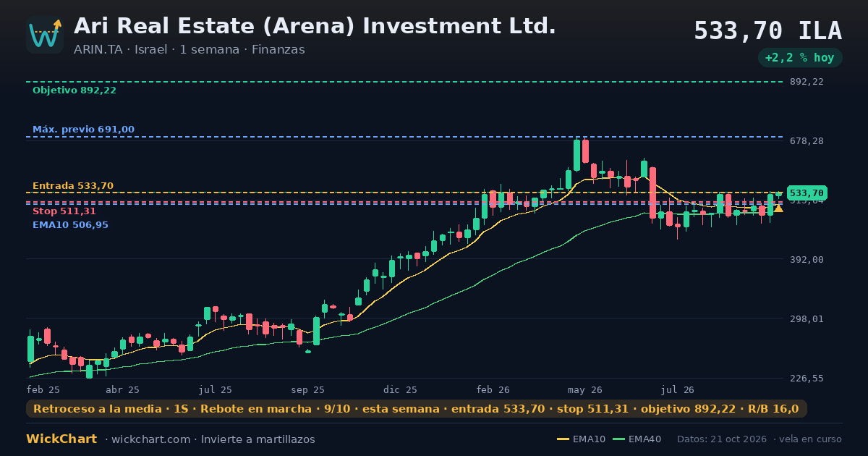868x456 pixels.
Task: Click the jul 25 date label
Action: (216, 389)
